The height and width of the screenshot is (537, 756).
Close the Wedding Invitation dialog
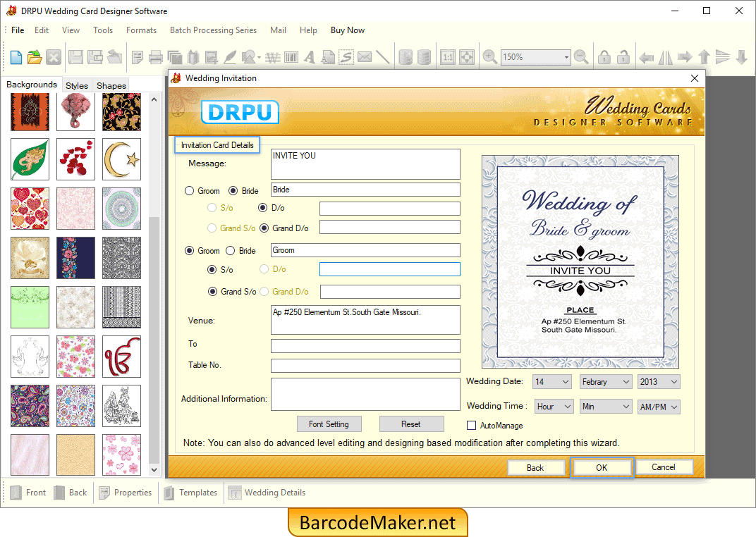pyautogui.click(x=694, y=78)
